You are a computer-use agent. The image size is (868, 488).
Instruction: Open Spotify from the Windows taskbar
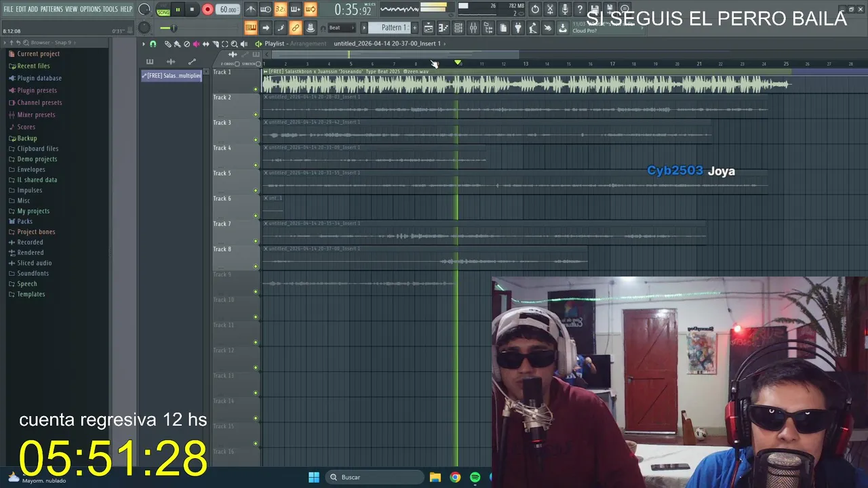point(475,477)
